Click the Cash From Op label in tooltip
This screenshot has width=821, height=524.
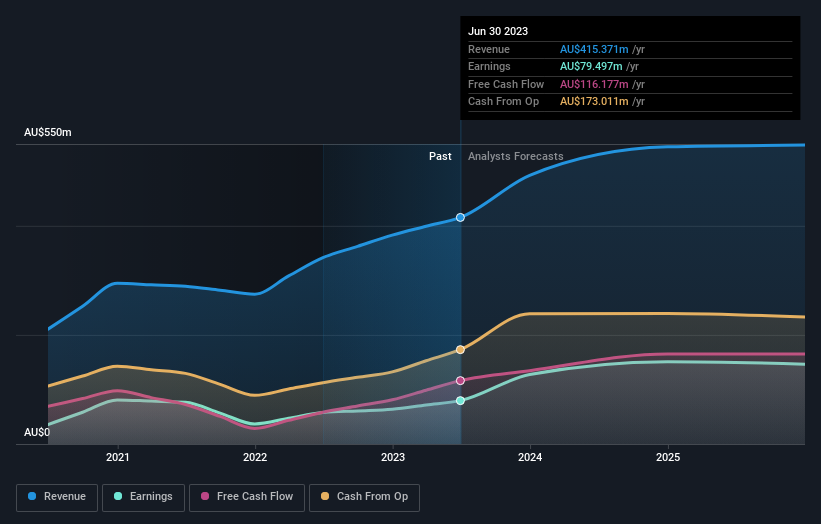click(x=503, y=102)
